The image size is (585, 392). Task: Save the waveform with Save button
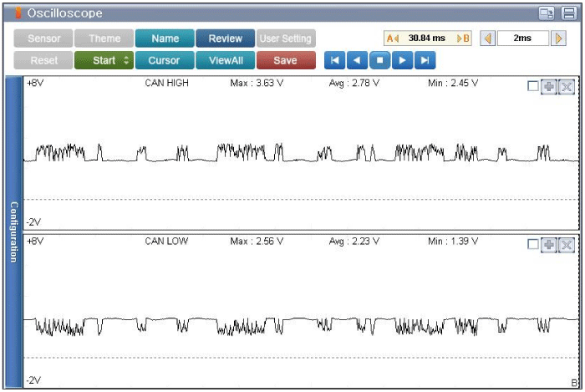pyautogui.click(x=286, y=60)
